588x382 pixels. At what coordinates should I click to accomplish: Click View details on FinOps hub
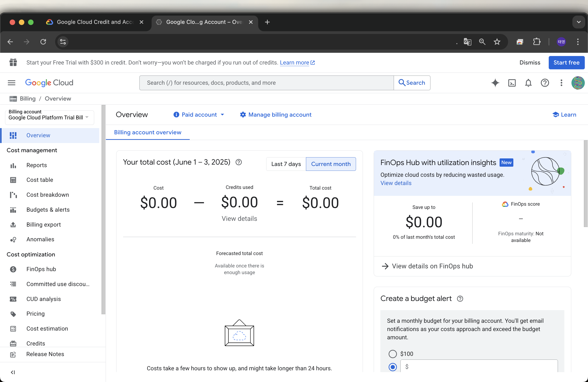point(427,266)
